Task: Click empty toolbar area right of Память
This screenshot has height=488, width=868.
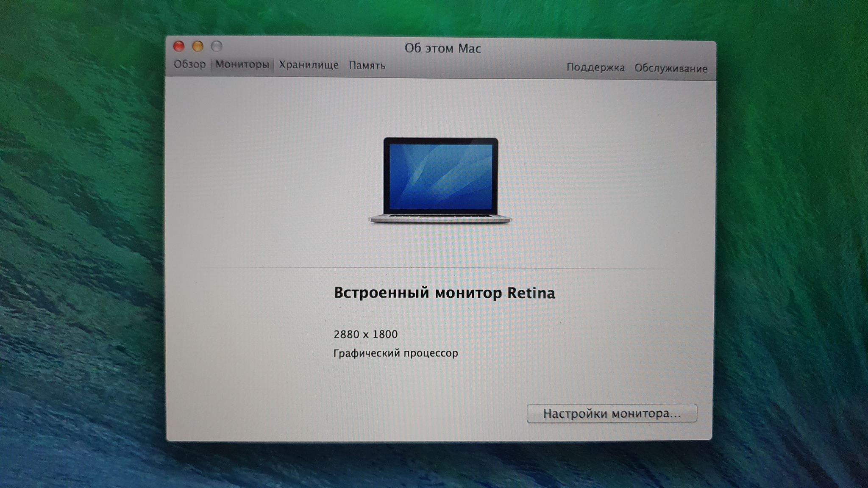Action: tap(475, 67)
